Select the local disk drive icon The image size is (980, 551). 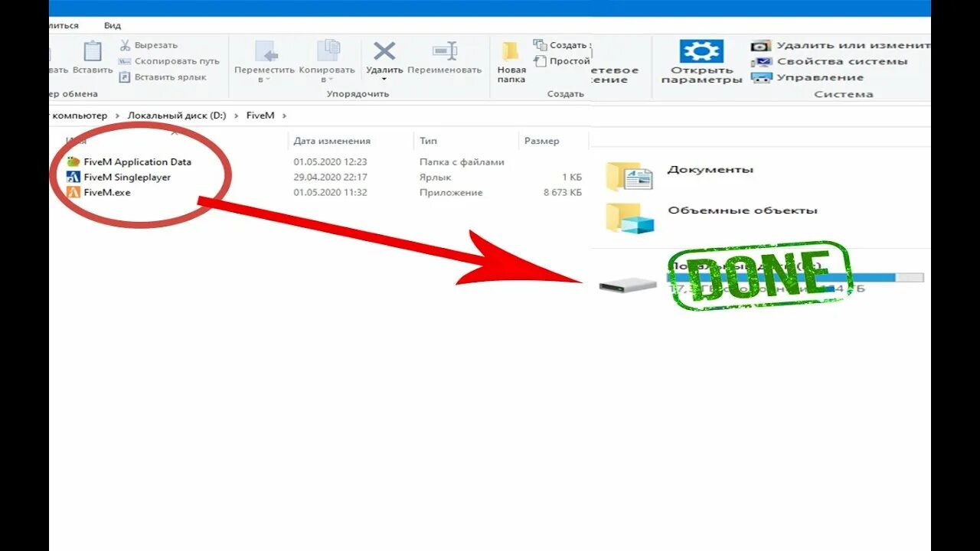click(628, 286)
